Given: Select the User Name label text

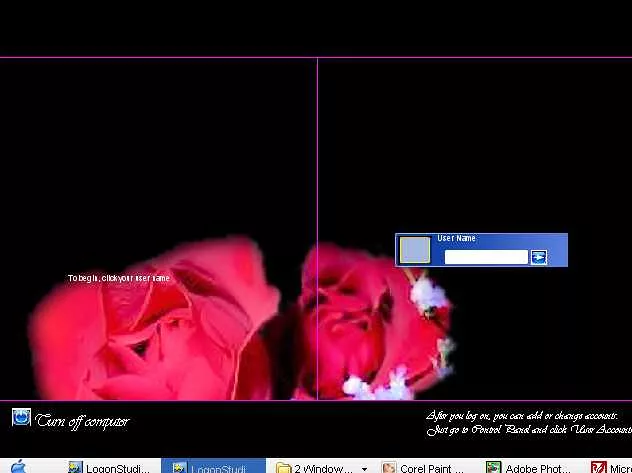Looking at the screenshot, I should (457, 239).
